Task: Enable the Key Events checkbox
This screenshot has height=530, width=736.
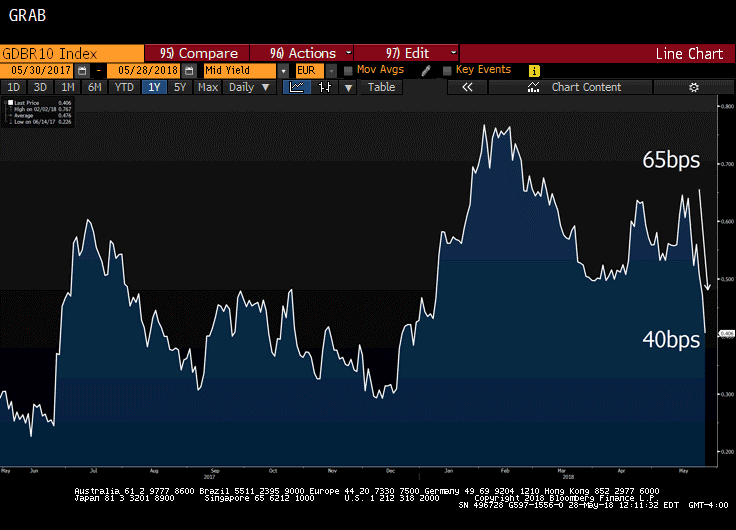Action: 447,71
